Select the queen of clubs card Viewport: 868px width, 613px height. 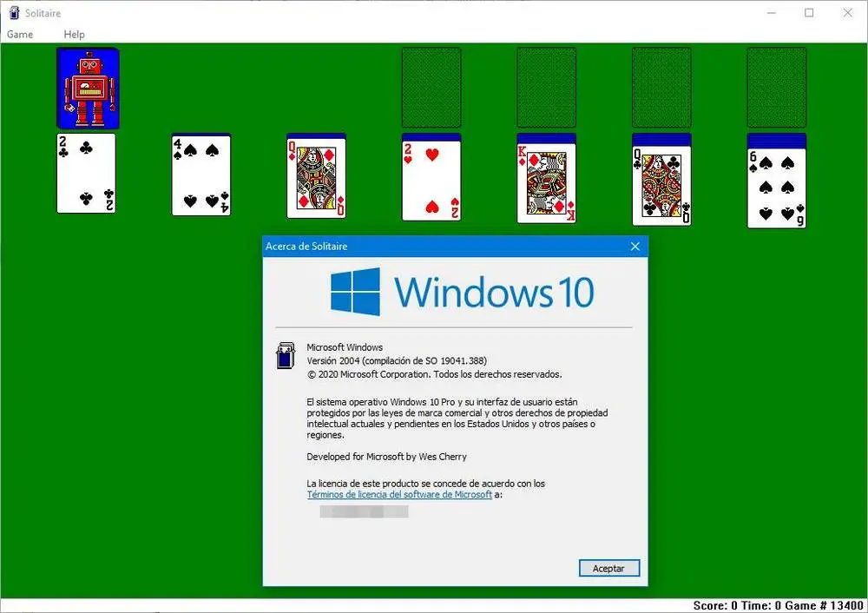[661, 186]
